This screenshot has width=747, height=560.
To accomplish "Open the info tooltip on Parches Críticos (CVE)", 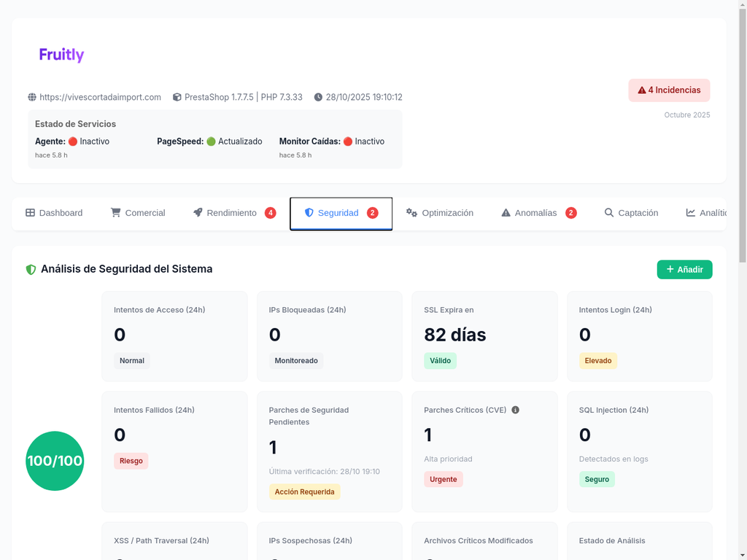I will [516, 410].
